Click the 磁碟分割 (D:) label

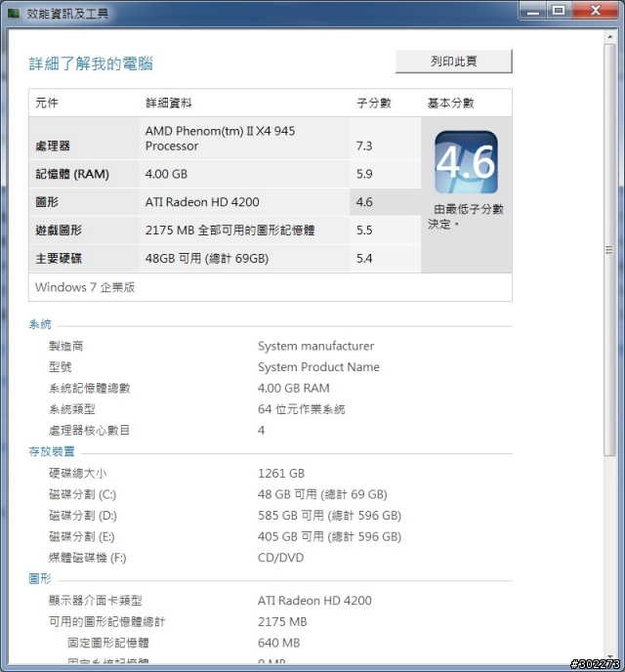tap(83, 516)
